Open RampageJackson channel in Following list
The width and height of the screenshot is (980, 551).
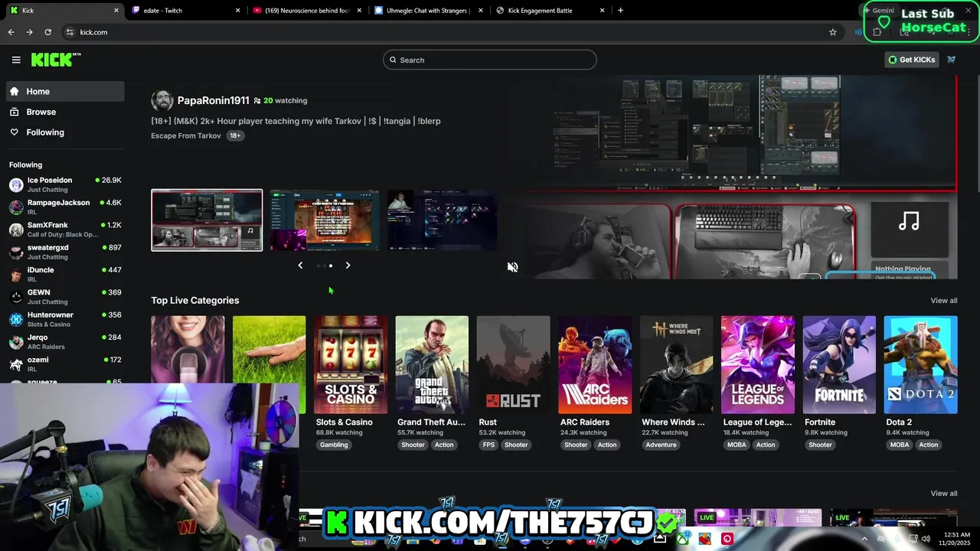point(65,207)
